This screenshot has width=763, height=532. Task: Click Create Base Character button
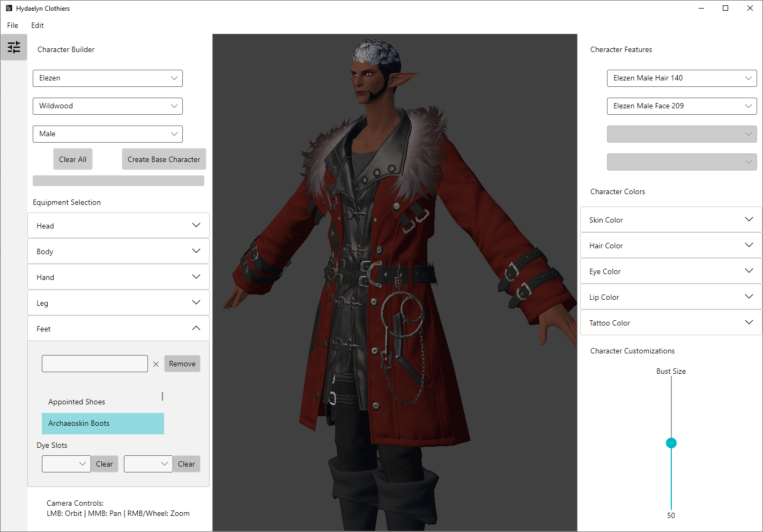click(x=164, y=159)
